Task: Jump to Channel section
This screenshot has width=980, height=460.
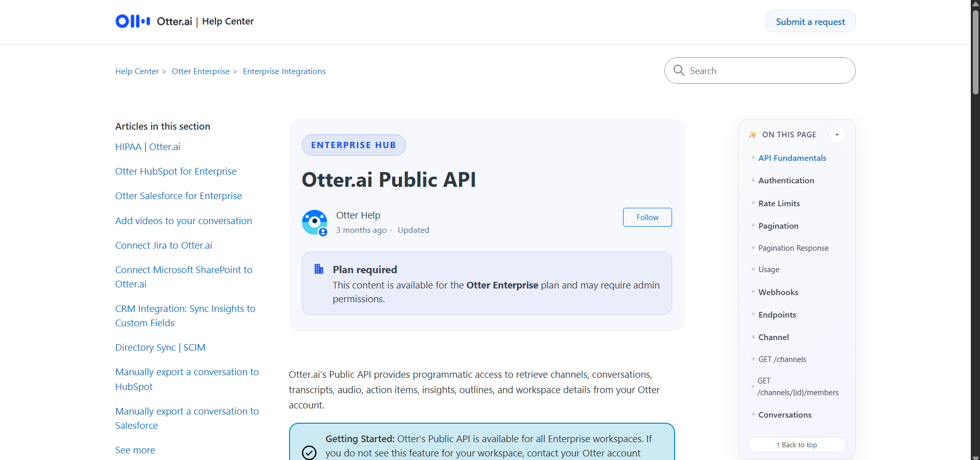Action: (x=774, y=337)
